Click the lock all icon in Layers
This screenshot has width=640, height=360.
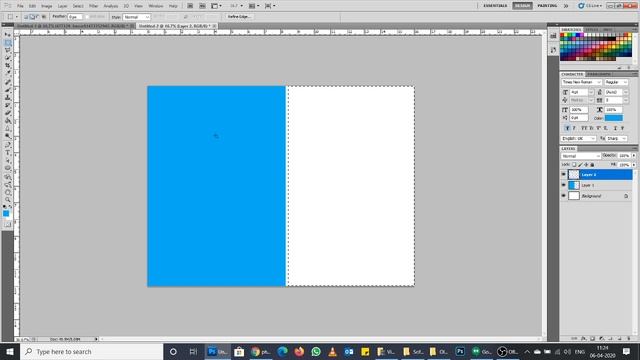click(592, 164)
